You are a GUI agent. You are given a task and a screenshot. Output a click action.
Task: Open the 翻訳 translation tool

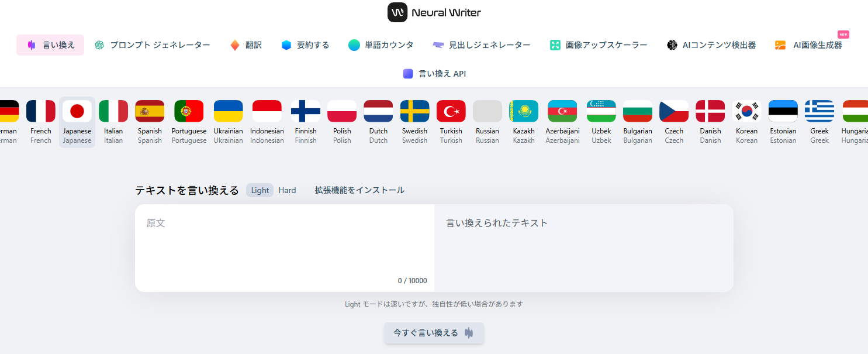[x=246, y=45]
